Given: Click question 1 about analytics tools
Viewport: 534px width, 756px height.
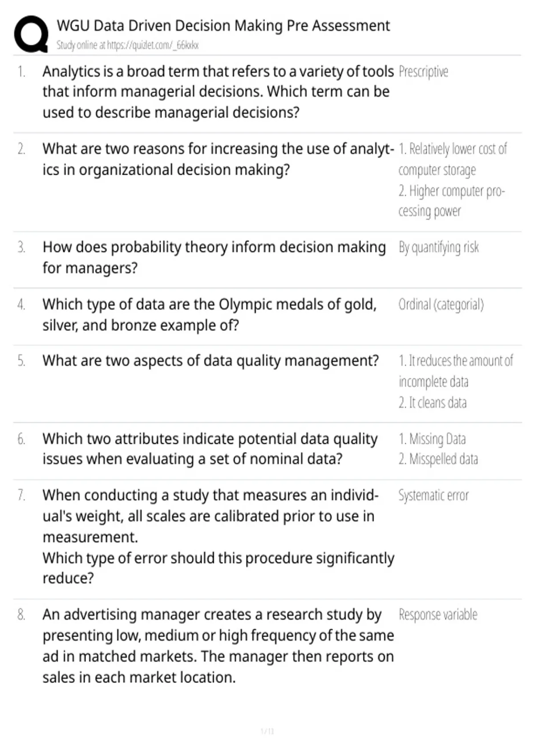Looking at the screenshot, I should tap(218, 92).
